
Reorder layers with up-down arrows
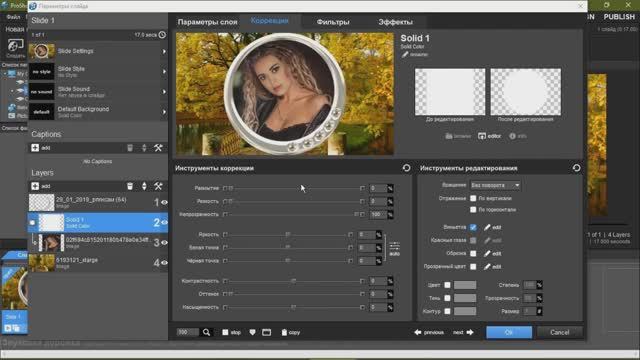(x=144, y=186)
